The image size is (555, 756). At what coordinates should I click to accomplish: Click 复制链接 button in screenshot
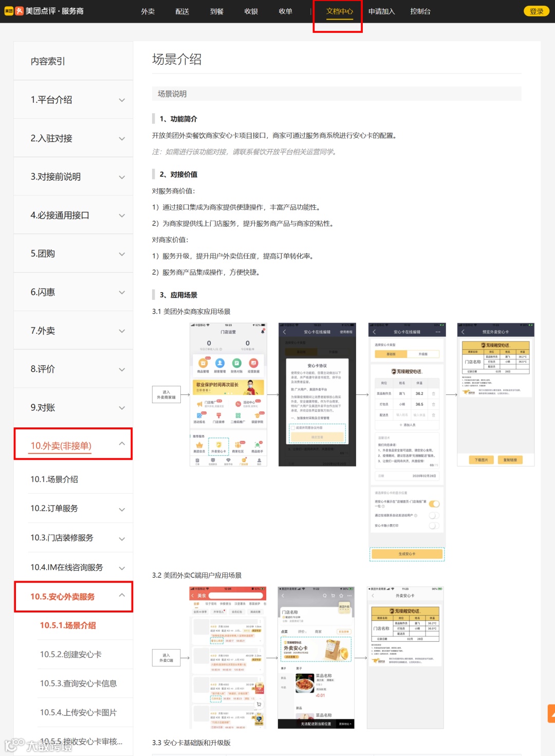[x=510, y=460]
